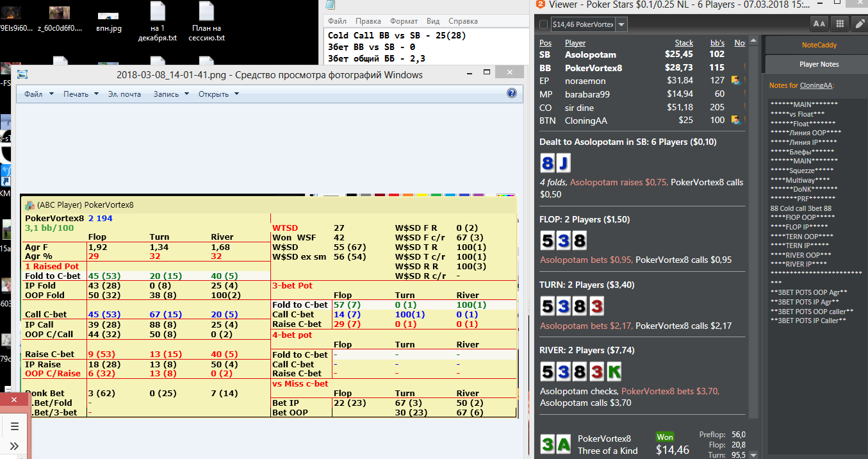The image size is (868, 459).
Task: Click the green Won badge
Action: (x=664, y=437)
